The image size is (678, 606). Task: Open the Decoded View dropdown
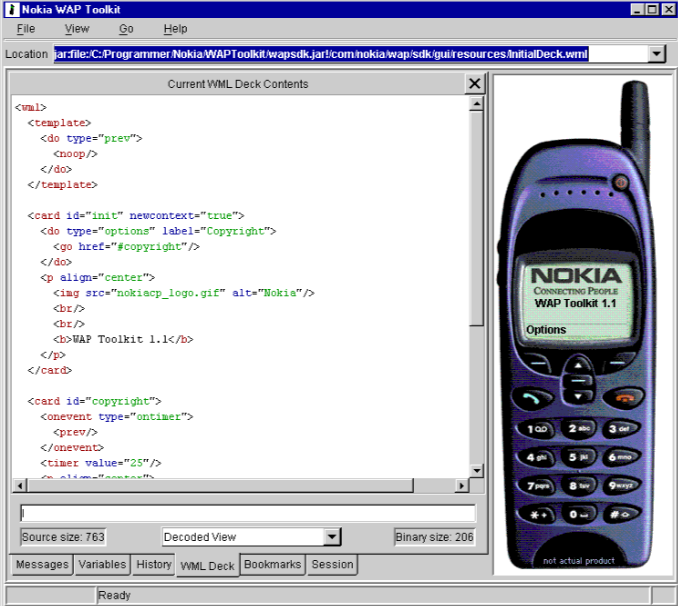coord(332,537)
